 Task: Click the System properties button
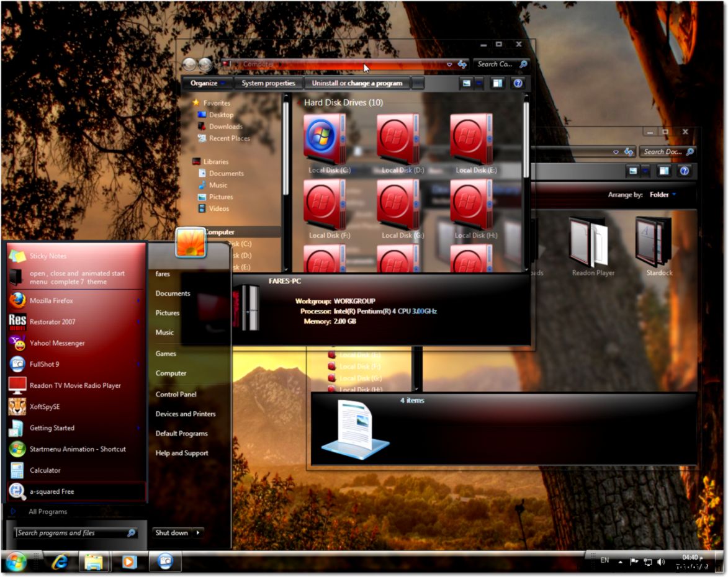click(x=268, y=83)
